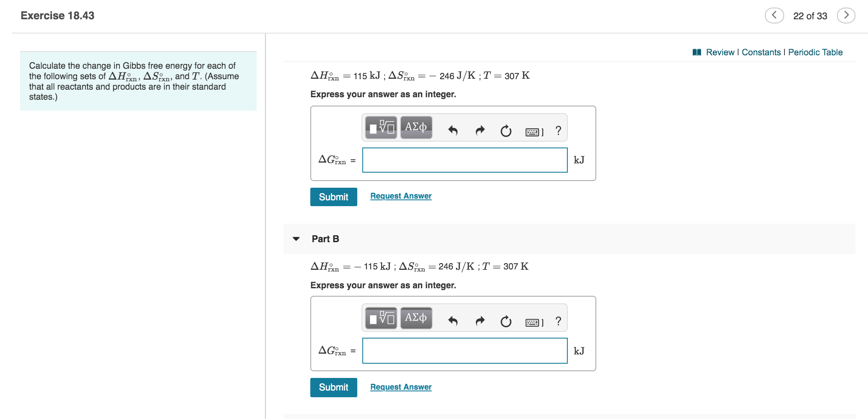The height and width of the screenshot is (419, 868).
Task: Click the redo arrow in Part B toolbar
Action: 479,320
